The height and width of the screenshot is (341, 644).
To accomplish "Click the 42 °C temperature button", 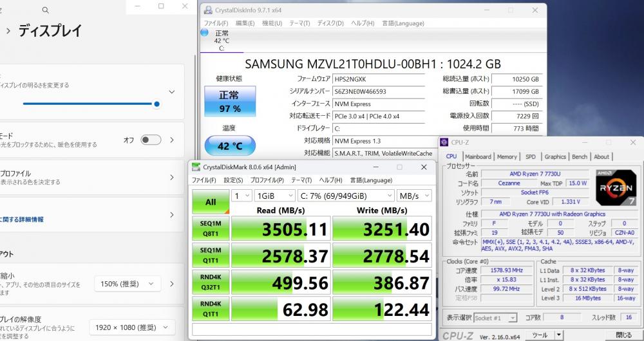I will tap(230, 145).
